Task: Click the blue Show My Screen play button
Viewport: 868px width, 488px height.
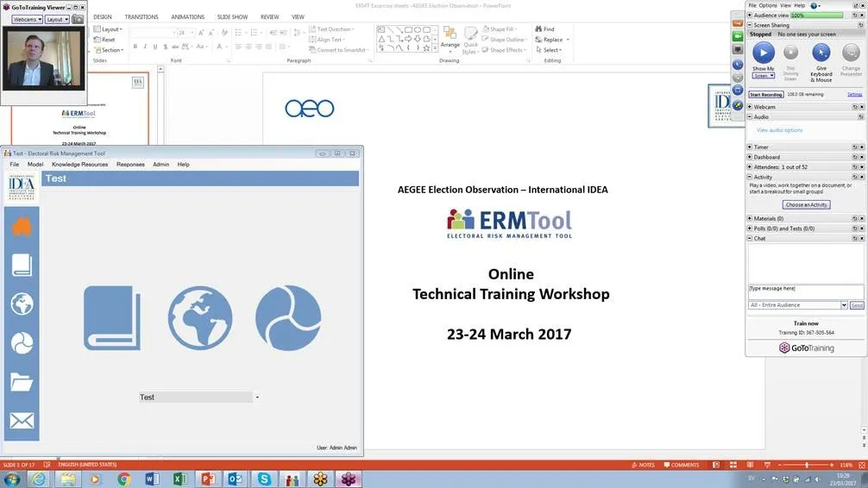Action: coord(764,53)
